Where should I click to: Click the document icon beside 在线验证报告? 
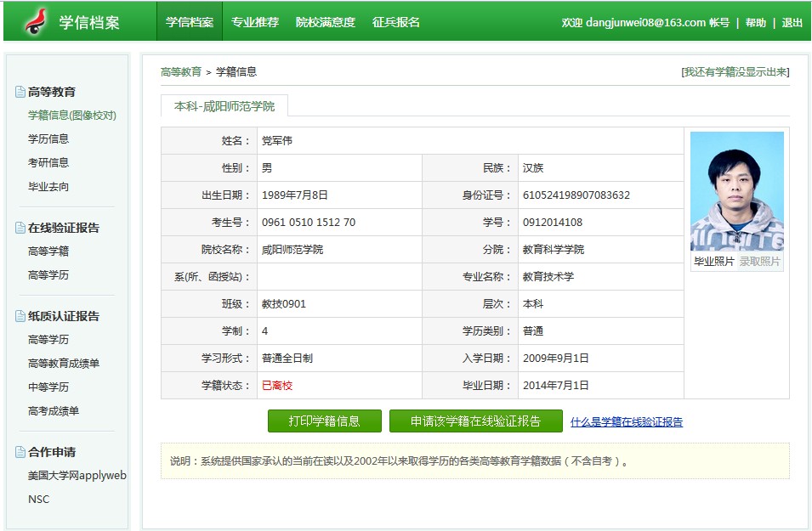pyautogui.click(x=20, y=228)
